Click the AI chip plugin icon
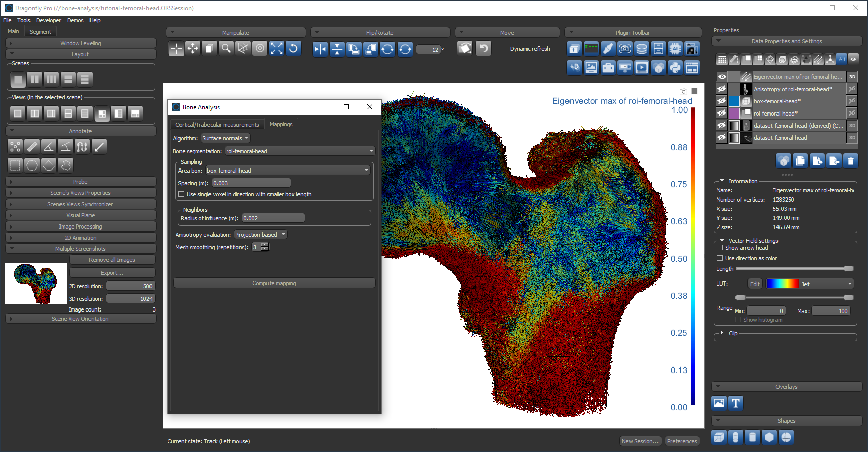868x452 pixels. (675, 49)
